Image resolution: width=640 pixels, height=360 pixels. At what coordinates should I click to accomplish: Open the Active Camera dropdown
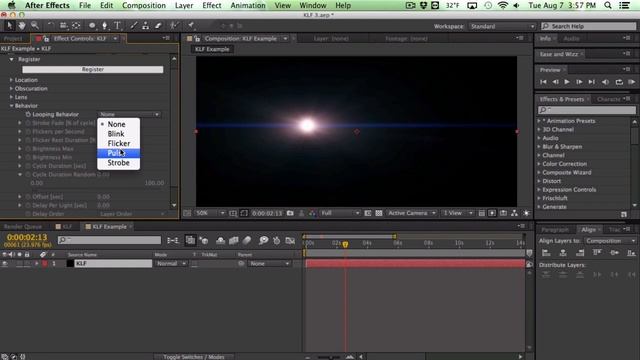(411, 213)
